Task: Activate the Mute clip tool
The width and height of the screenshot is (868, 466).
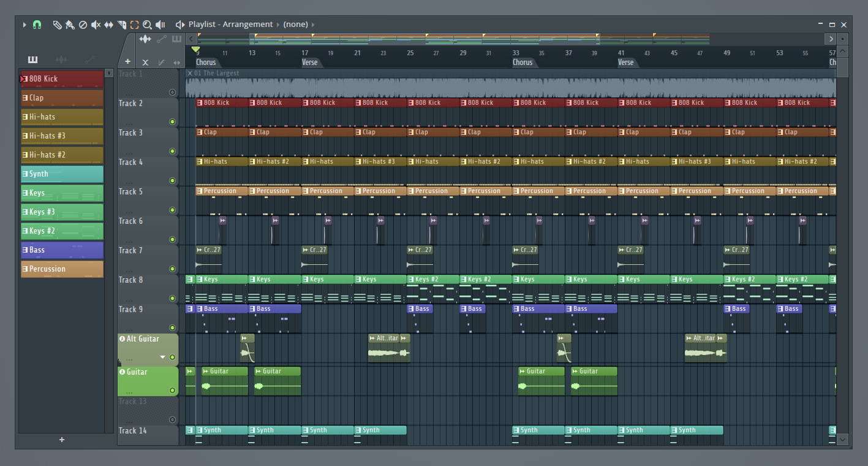Action: tap(96, 25)
